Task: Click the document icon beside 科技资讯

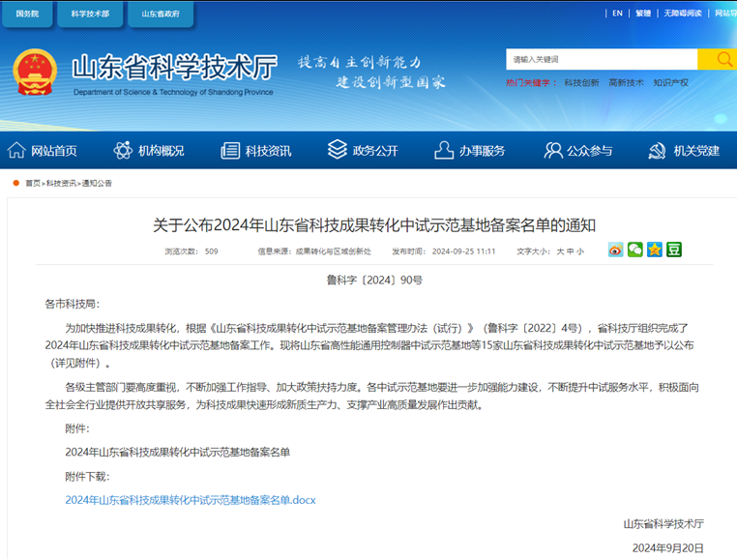Action: click(x=230, y=151)
